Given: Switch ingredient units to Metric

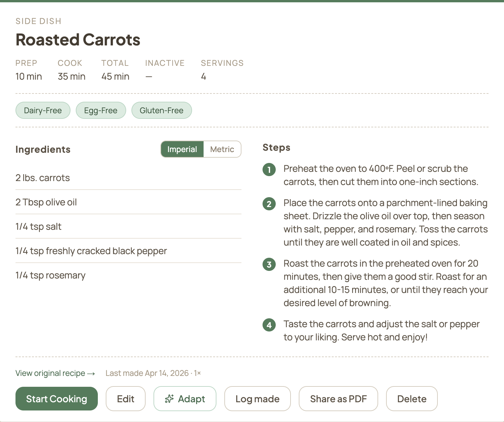Looking at the screenshot, I should coord(222,149).
